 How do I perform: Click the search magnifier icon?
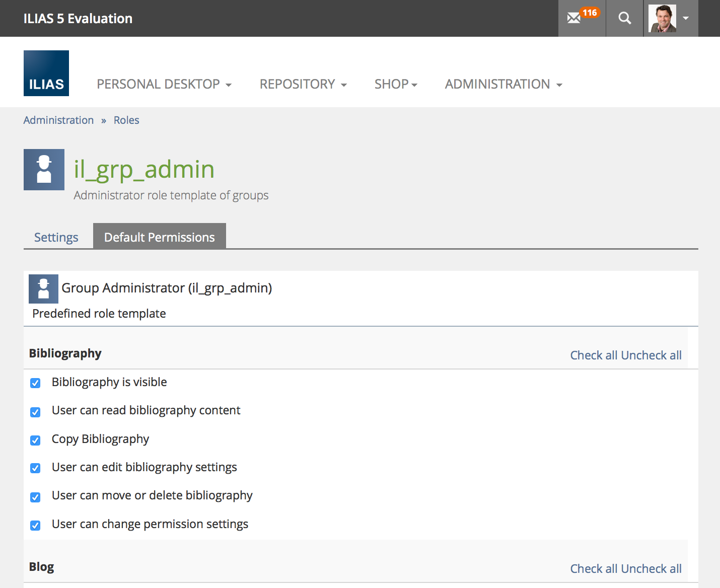(624, 19)
